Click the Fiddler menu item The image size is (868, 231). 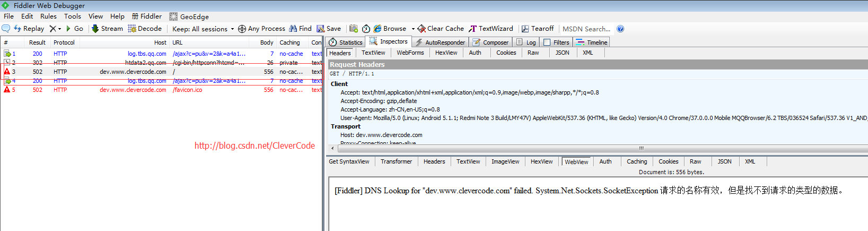pyautogui.click(x=147, y=16)
